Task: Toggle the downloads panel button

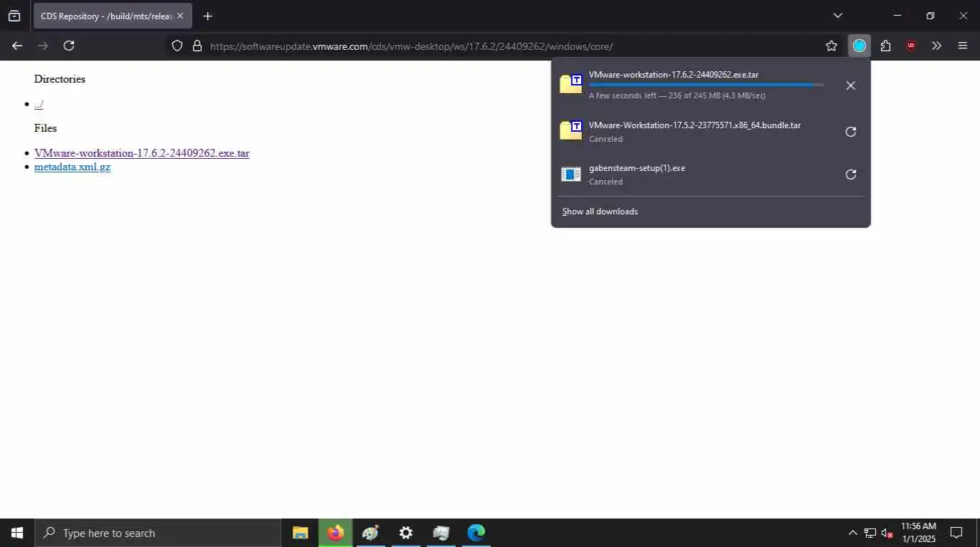Action: pyautogui.click(x=860, y=46)
